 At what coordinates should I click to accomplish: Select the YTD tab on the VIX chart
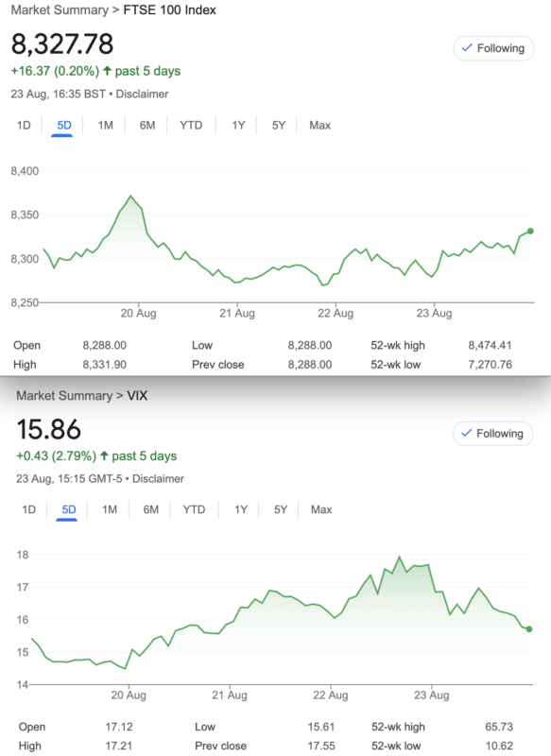click(194, 509)
